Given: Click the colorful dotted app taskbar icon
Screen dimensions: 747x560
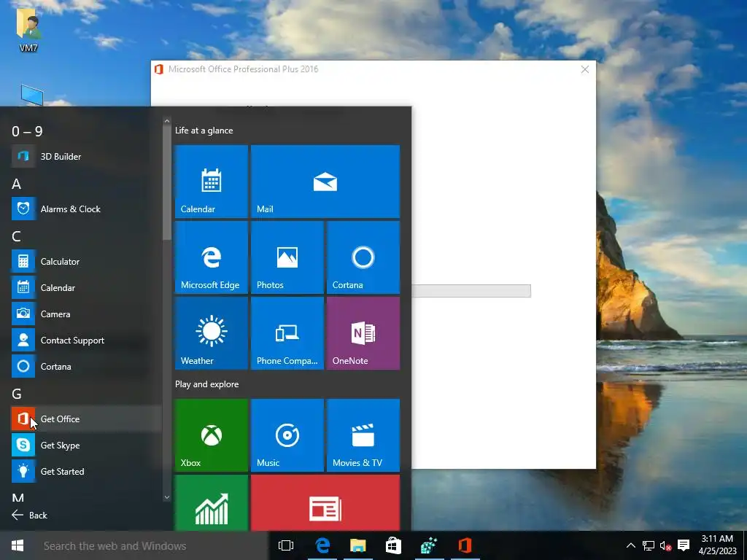Looking at the screenshot, I should (429, 545).
